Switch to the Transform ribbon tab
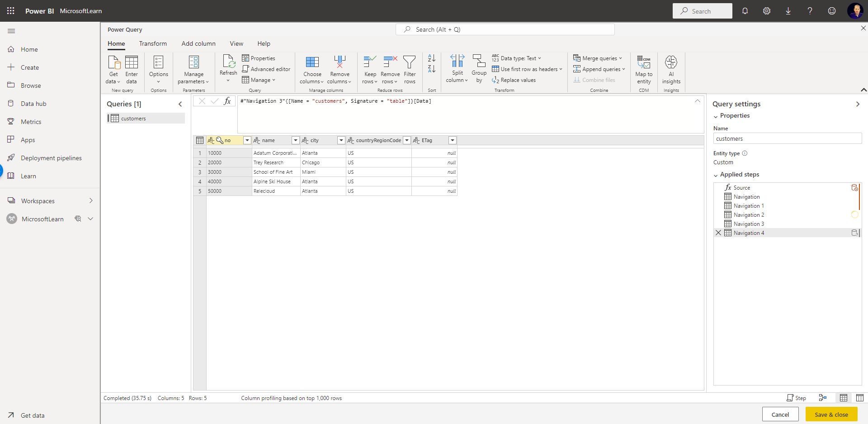The image size is (868, 424). (x=153, y=43)
